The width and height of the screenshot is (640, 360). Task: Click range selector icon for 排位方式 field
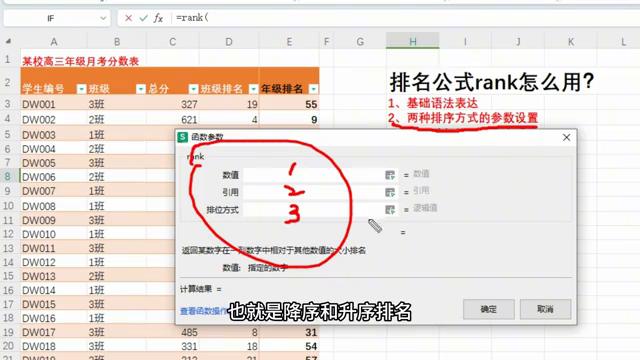pos(390,210)
